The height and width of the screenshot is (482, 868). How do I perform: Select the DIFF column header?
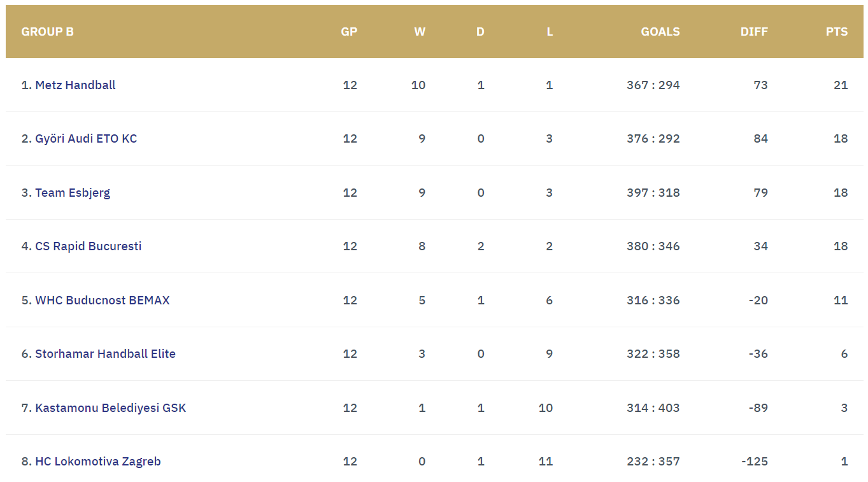(754, 32)
